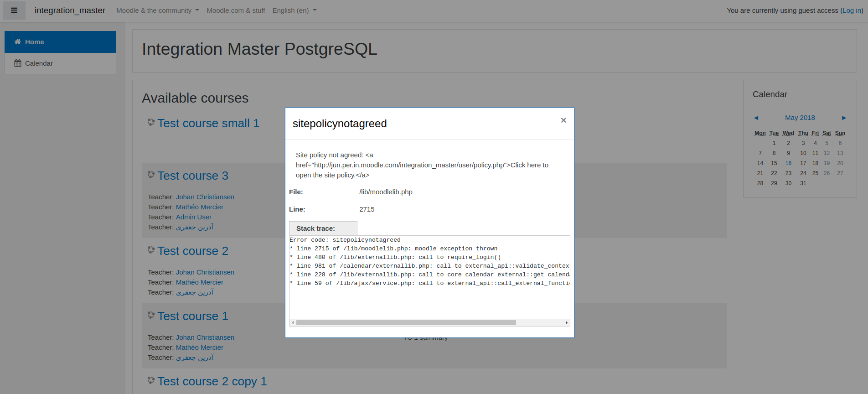Open Moodle.com & stuff menu
Viewport: 868px width, 394px height.
[x=236, y=10]
